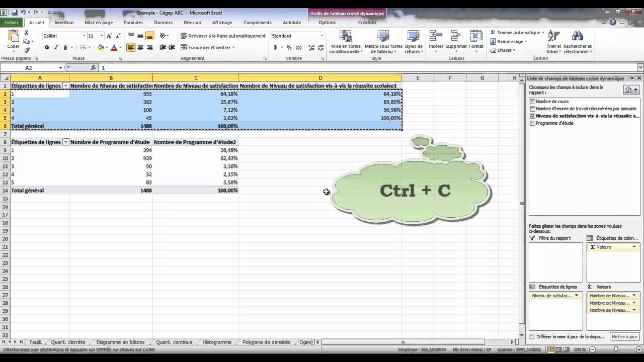Toggle bold formatting (G)

(47, 47)
